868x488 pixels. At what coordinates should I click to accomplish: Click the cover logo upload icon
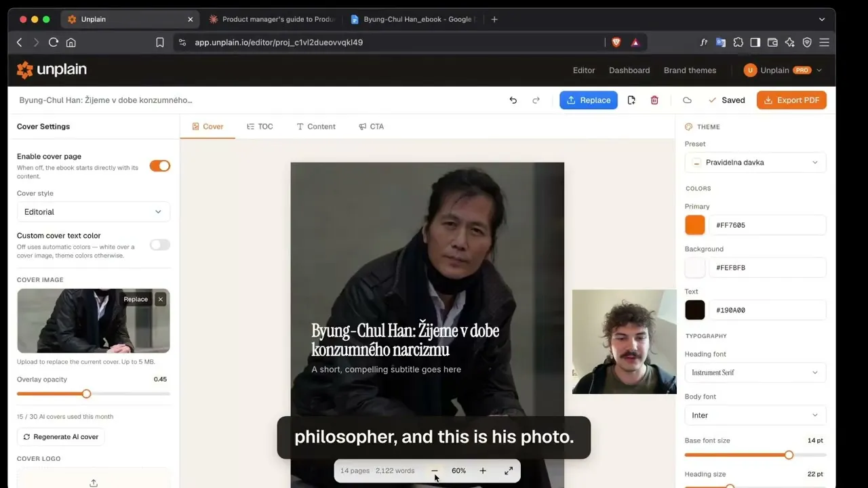pos(94,483)
